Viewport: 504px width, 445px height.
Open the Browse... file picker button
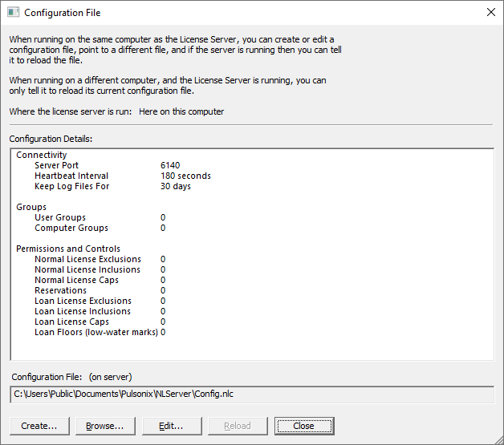(105, 426)
